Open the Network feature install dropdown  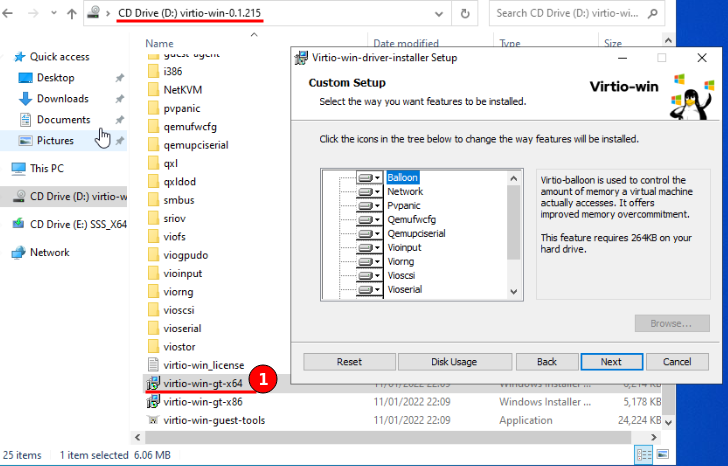coord(370,192)
